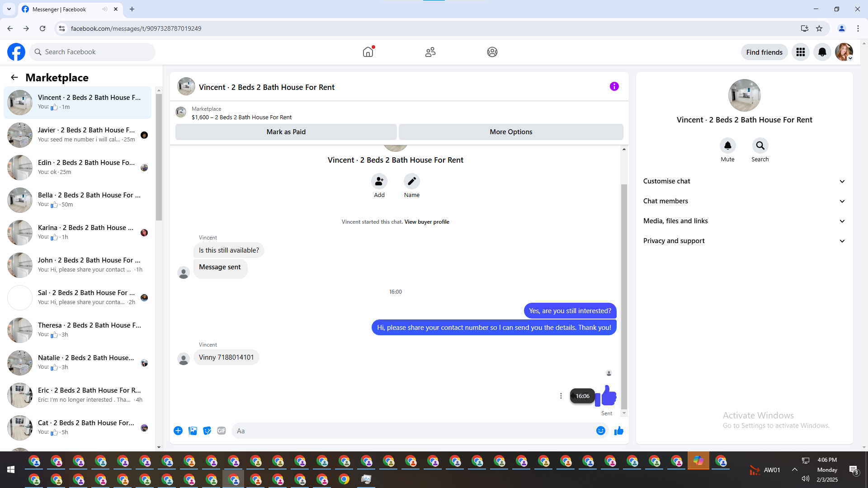
Task: Open the Windows action center notifications
Action: (x=854, y=470)
